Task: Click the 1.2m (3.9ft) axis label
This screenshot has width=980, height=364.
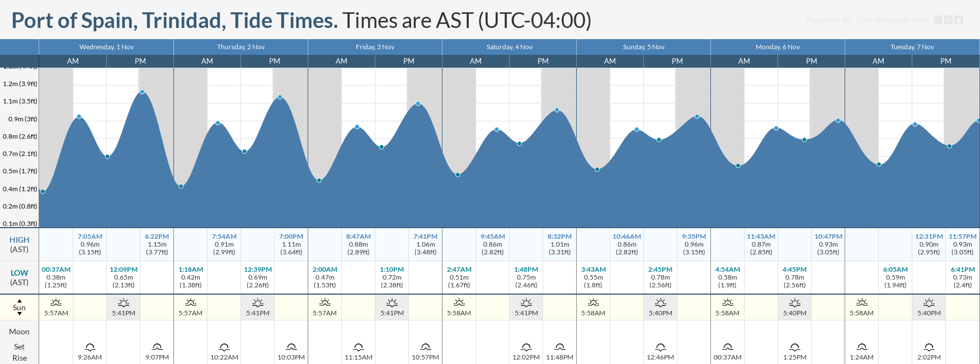Action: (20, 84)
